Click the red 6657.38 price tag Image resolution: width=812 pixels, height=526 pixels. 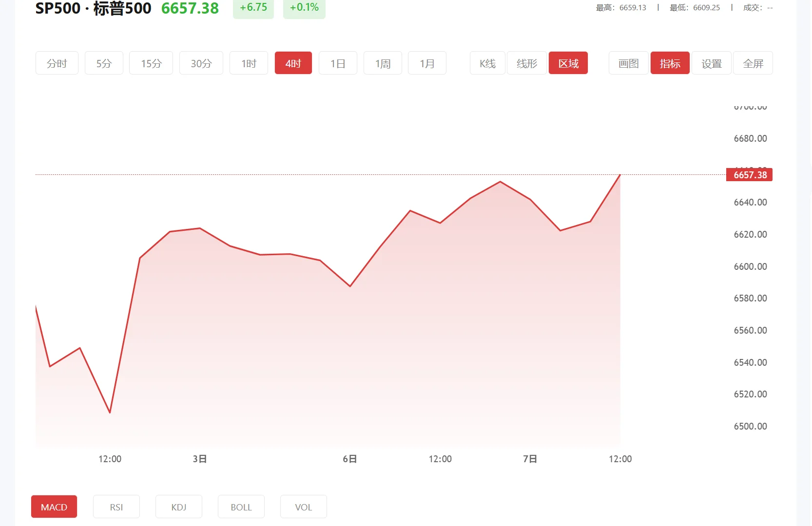pos(749,174)
